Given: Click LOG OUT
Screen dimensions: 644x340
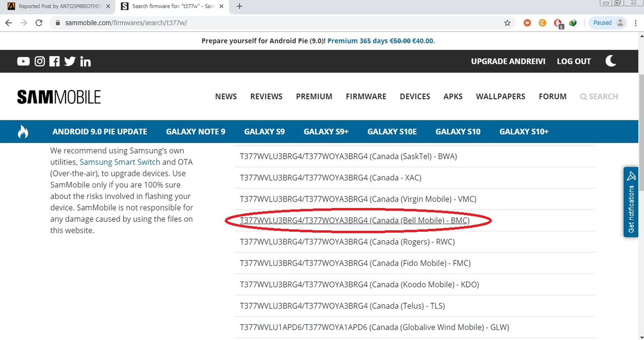Looking at the screenshot, I should pos(574,61).
